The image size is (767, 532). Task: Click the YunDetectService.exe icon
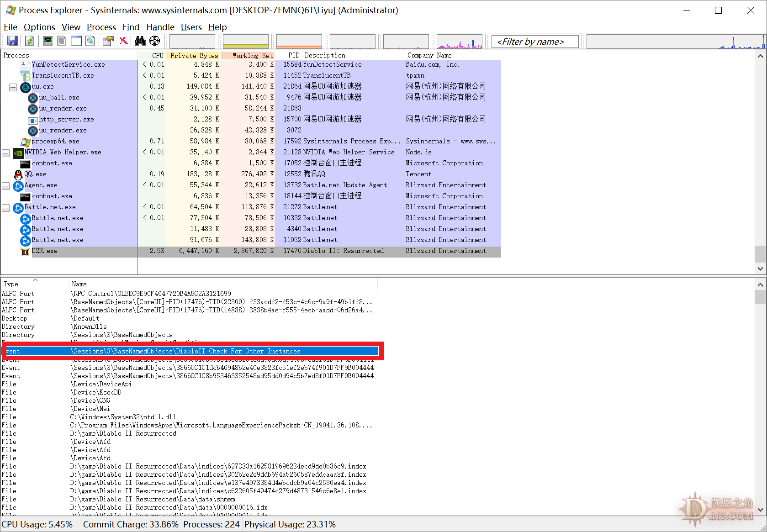(x=26, y=65)
